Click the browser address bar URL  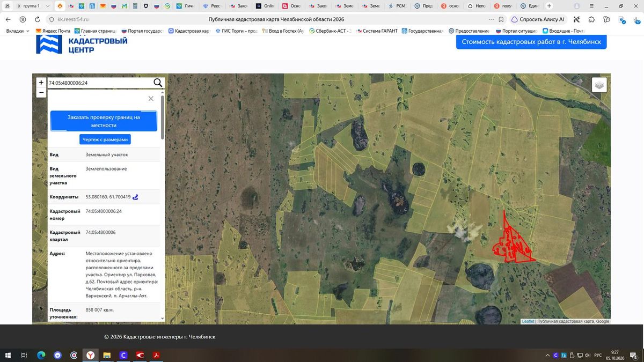(72, 19)
